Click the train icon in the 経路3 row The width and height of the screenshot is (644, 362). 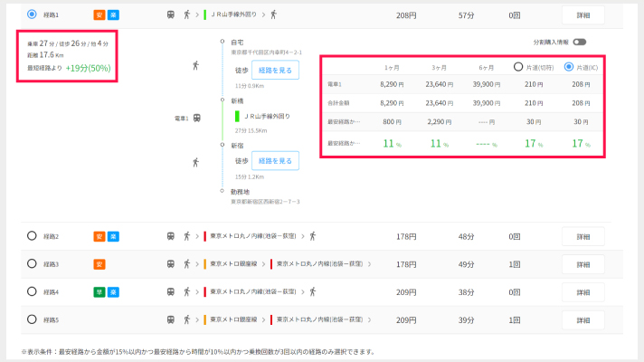[171, 264]
